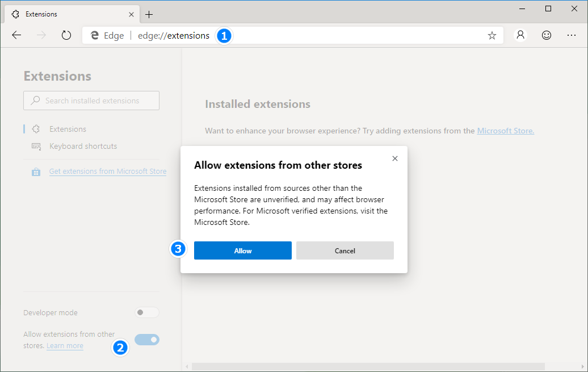Open Get extensions from Microsoft Store link
This screenshot has width=588, height=372.
108,171
